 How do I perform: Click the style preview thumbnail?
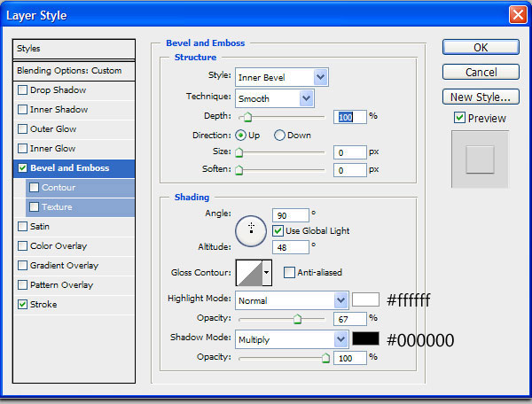pos(480,159)
